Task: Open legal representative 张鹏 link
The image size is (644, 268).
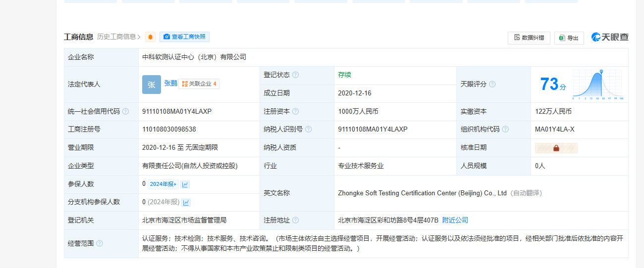Action: point(170,84)
